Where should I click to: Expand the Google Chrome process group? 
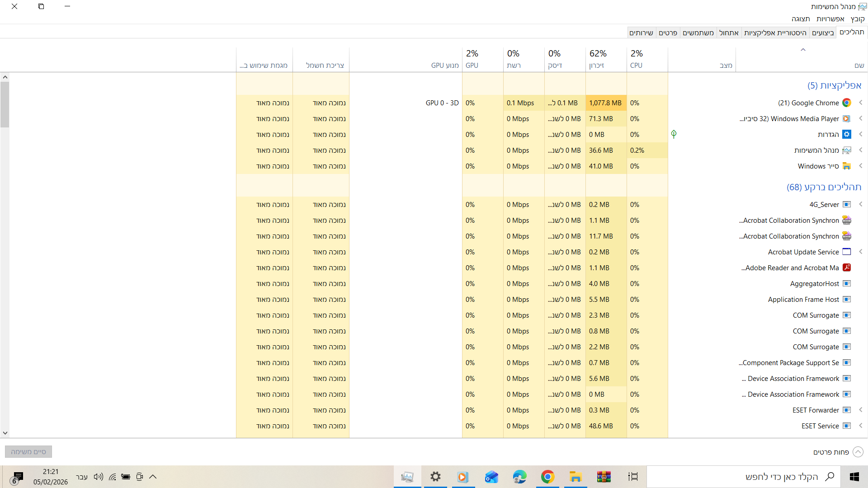tap(861, 103)
